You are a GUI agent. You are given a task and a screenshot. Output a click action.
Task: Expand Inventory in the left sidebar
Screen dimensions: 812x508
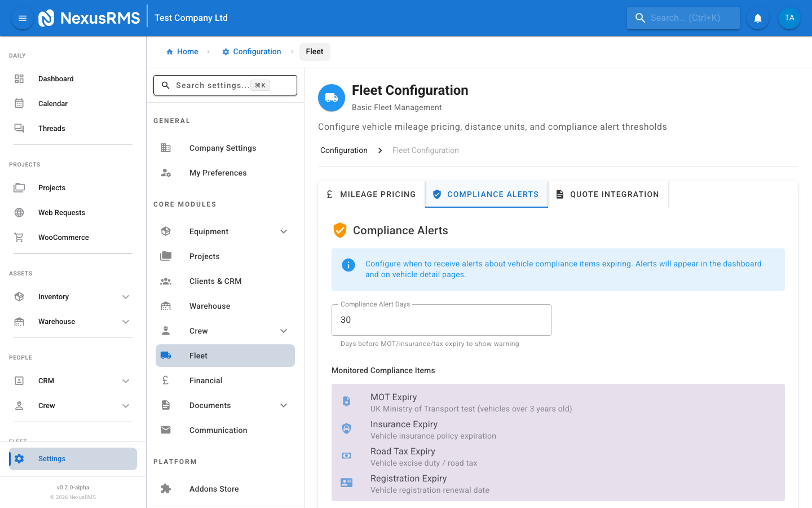point(126,297)
